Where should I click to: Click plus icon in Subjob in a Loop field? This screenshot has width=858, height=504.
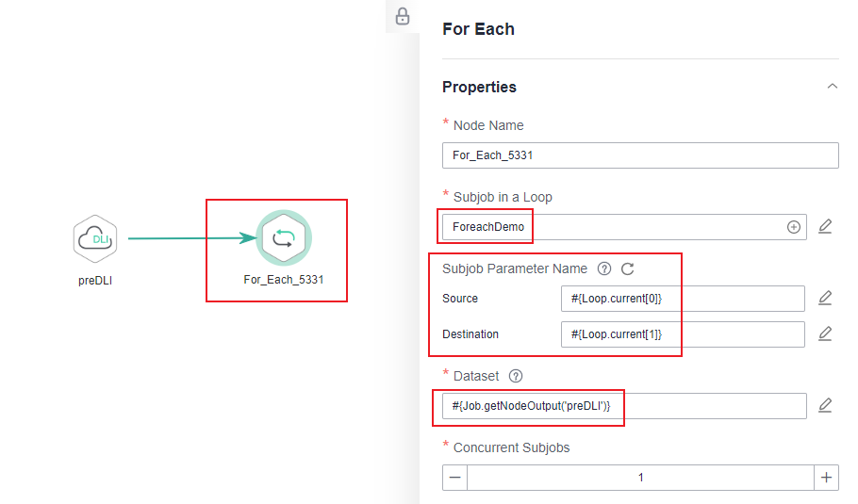[794, 227]
